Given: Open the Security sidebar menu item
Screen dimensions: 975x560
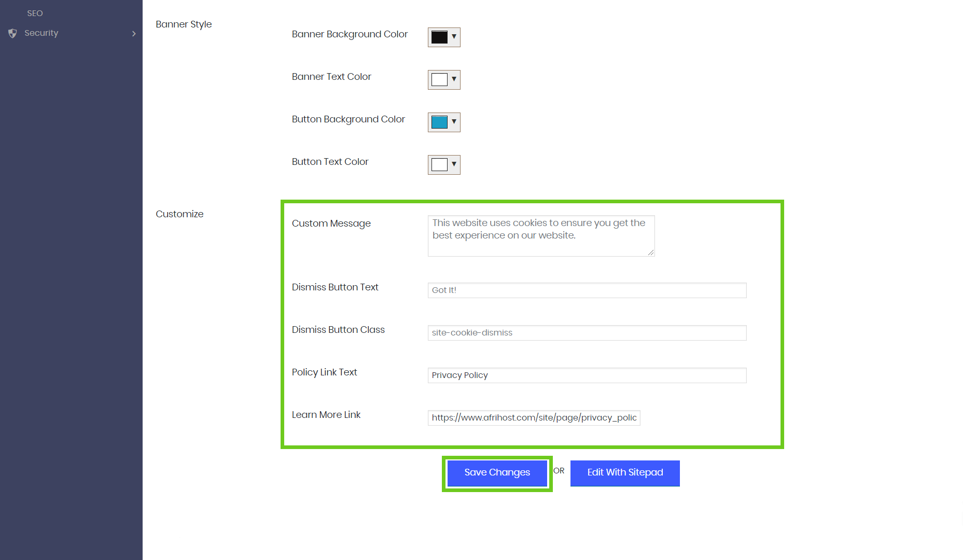Looking at the screenshot, I should pos(41,33).
